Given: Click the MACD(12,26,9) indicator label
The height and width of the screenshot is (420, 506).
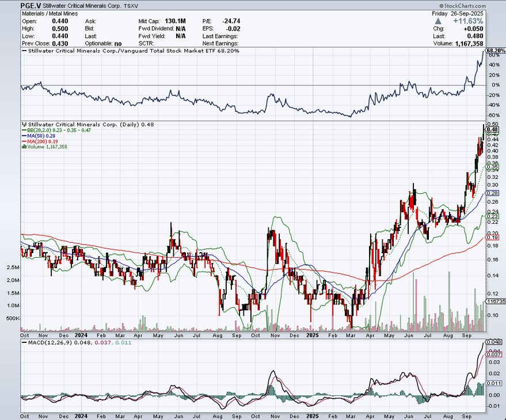Looking at the screenshot, I should 47,344.
